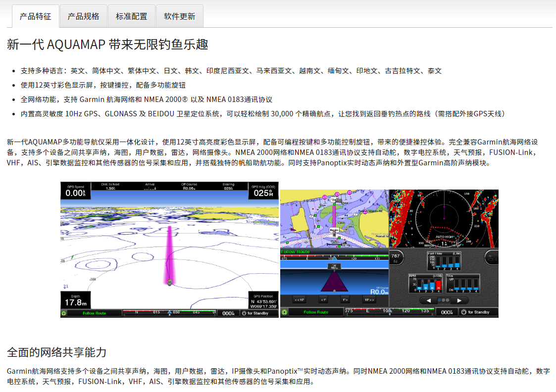Select the 标准配置 tab
The width and height of the screenshot is (556, 392).
132,16
